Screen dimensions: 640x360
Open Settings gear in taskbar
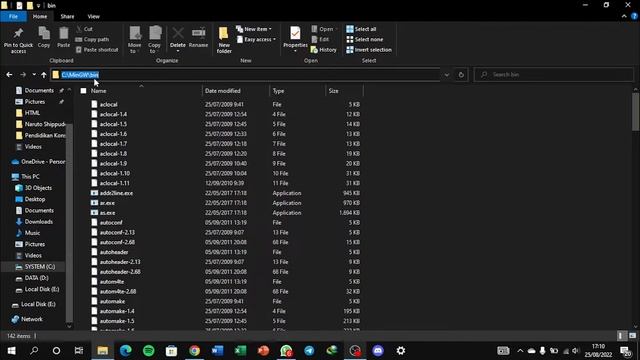[x=401, y=351]
